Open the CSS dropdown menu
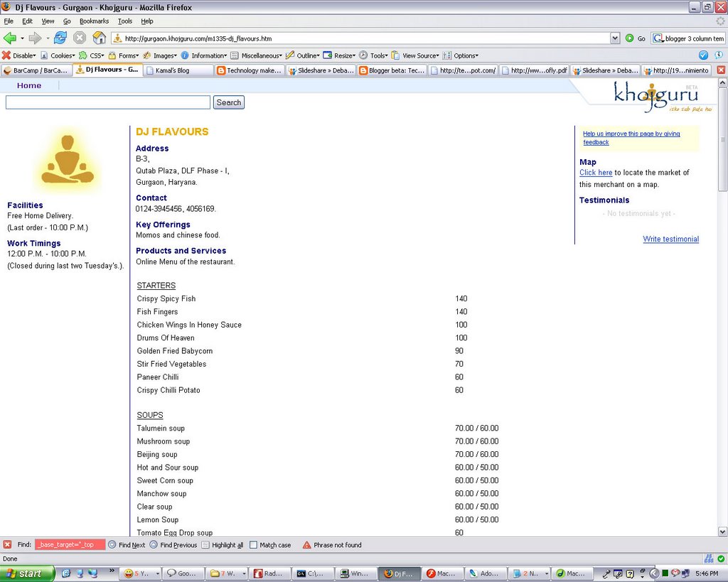 [x=92, y=55]
